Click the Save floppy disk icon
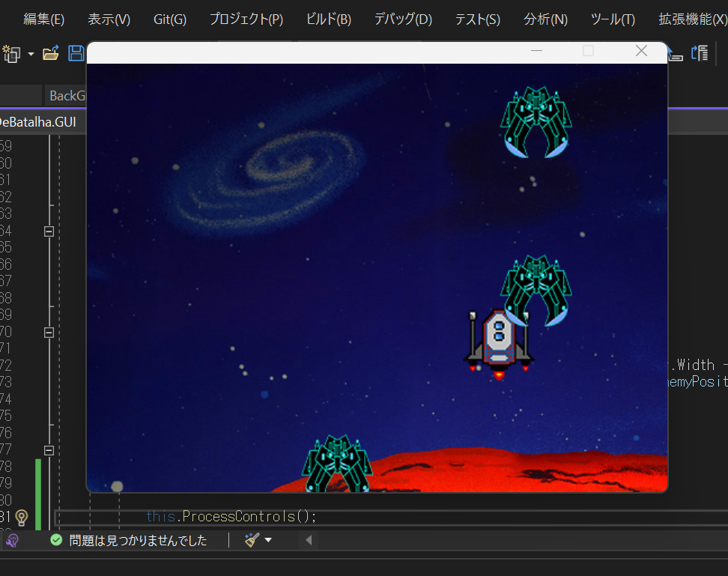 click(x=76, y=53)
